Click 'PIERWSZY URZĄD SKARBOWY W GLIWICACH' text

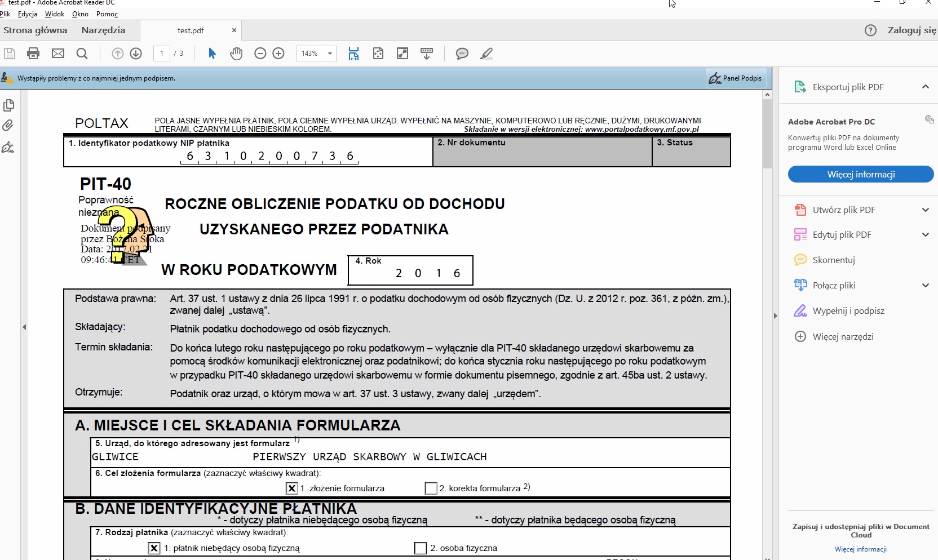pos(370,457)
